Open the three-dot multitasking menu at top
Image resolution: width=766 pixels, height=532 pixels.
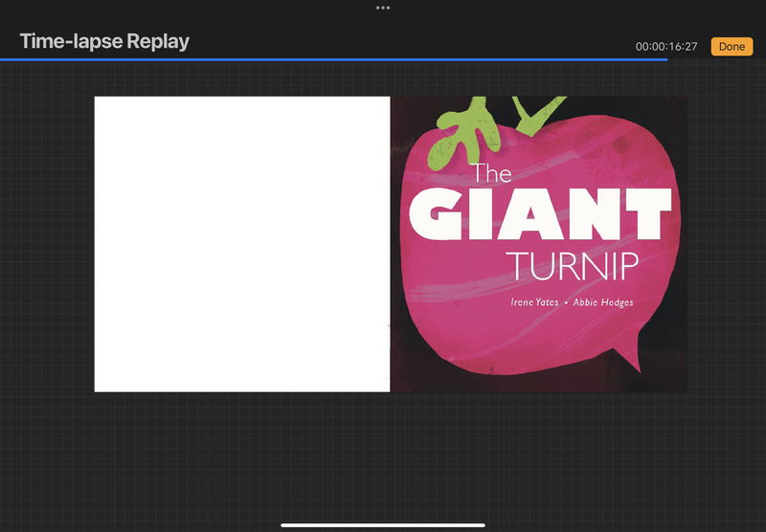point(383,8)
